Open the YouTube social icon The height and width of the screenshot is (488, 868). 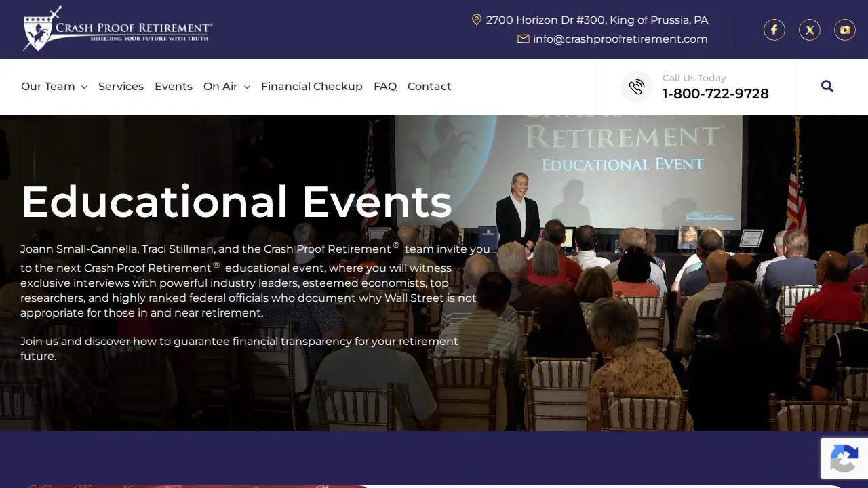845,30
